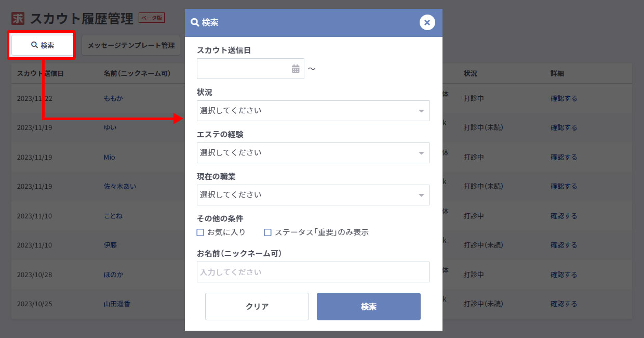Select the 山田遥香 name link
Screen dimensions: 644x338
point(117,304)
